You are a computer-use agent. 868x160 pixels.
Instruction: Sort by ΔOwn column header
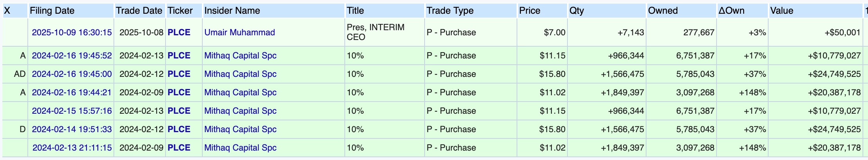731,11
